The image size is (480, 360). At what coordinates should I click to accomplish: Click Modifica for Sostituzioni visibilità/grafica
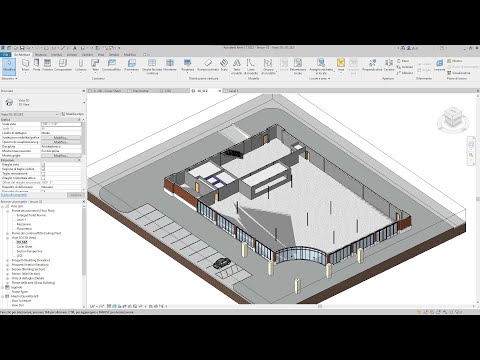point(61,138)
